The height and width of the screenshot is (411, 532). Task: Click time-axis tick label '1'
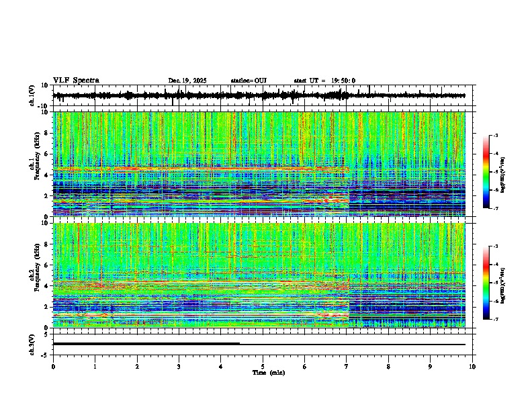click(x=95, y=367)
